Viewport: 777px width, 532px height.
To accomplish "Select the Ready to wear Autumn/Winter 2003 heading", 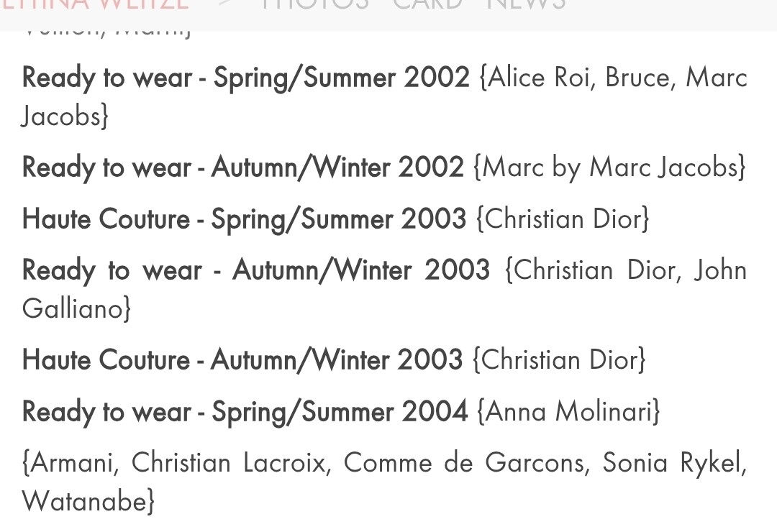I will [255, 270].
